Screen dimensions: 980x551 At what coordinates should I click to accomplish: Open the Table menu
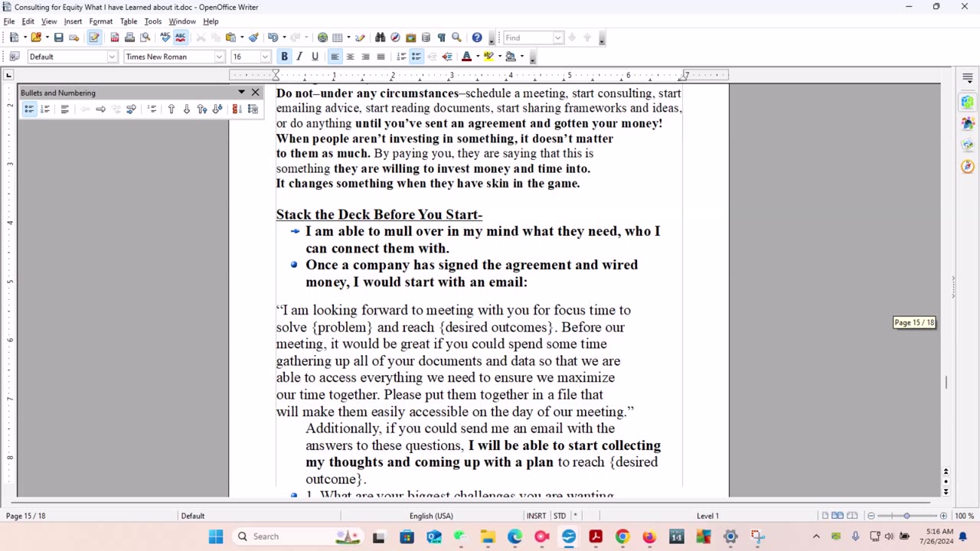(x=129, y=21)
